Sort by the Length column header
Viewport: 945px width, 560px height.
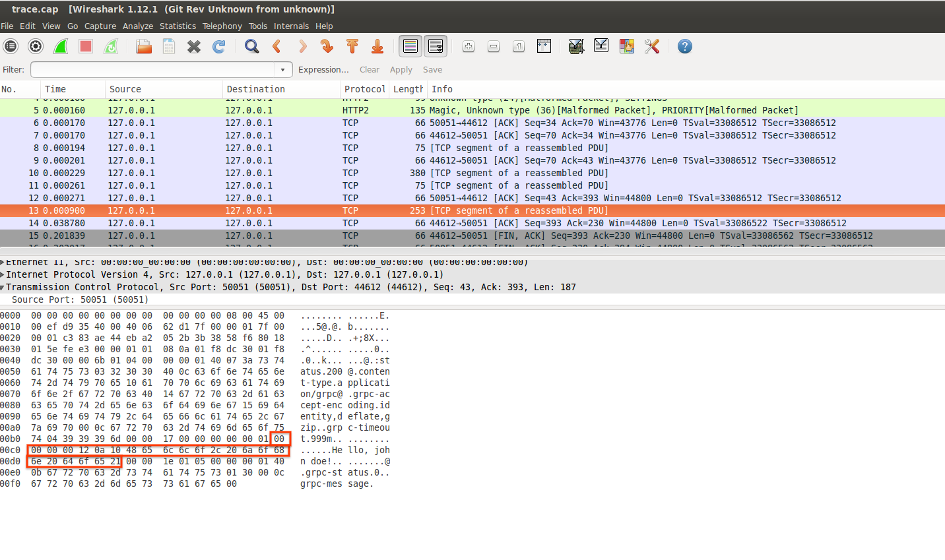pos(408,89)
